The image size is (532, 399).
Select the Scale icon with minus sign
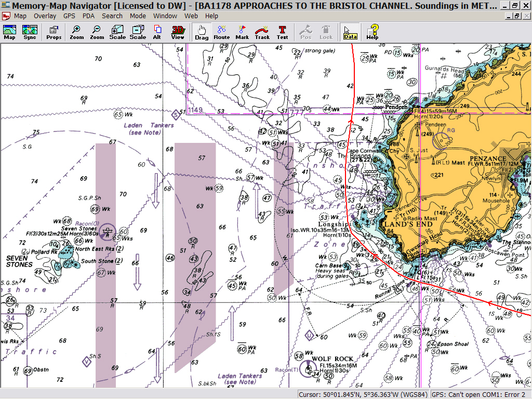[138, 32]
